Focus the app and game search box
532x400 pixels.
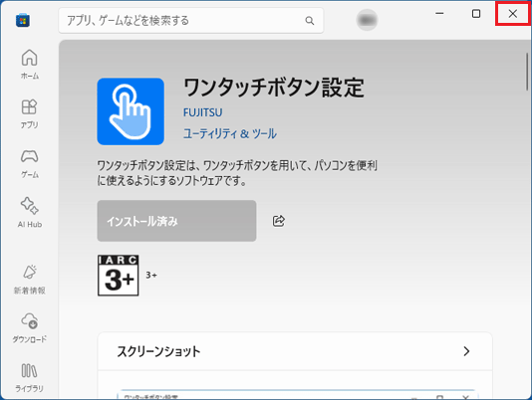pos(191,21)
